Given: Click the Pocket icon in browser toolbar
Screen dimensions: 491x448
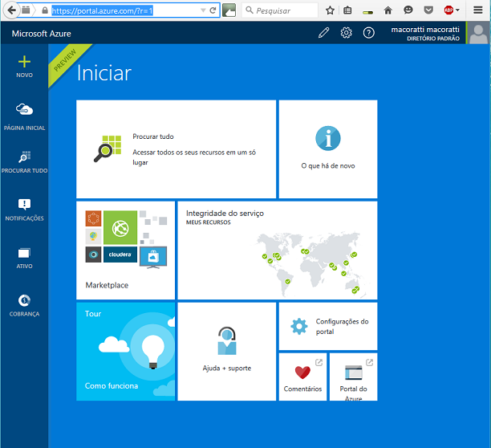Looking at the screenshot, I should click(428, 10).
